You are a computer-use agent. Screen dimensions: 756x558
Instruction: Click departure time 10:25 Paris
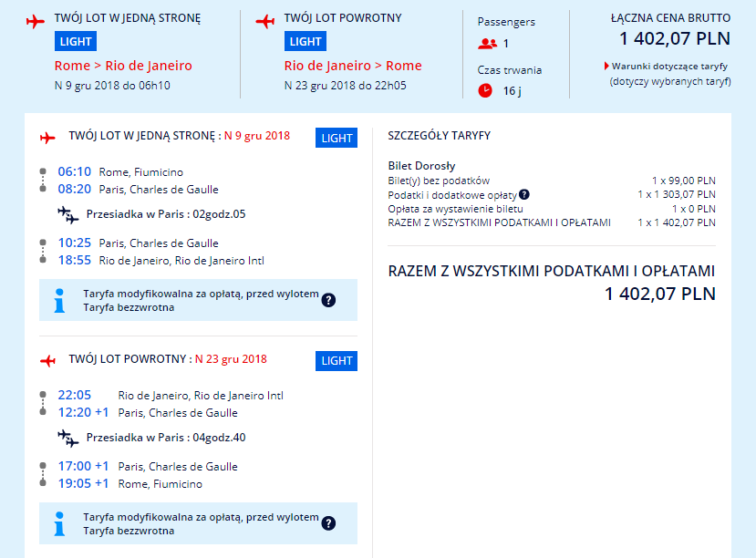(x=74, y=243)
